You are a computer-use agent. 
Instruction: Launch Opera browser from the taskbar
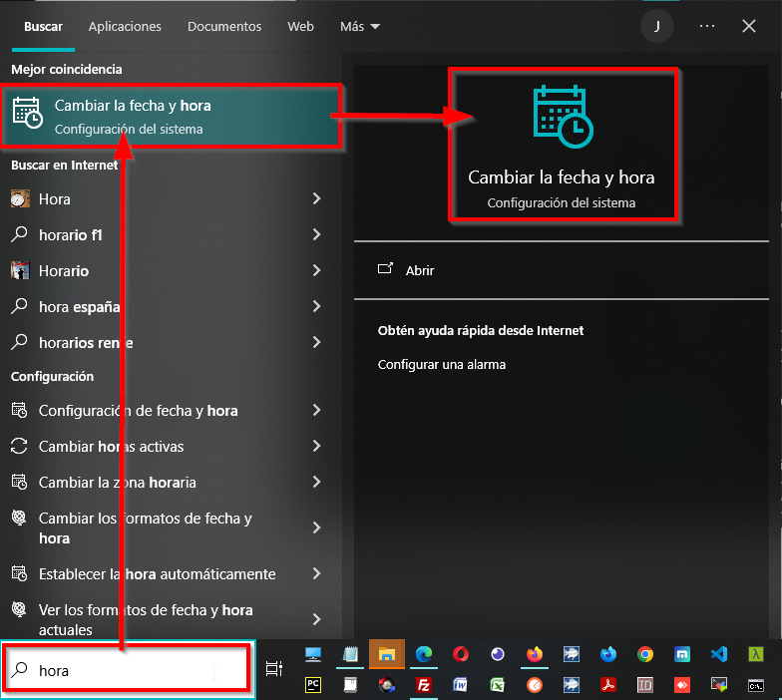pyautogui.click(x=461, y=654)
